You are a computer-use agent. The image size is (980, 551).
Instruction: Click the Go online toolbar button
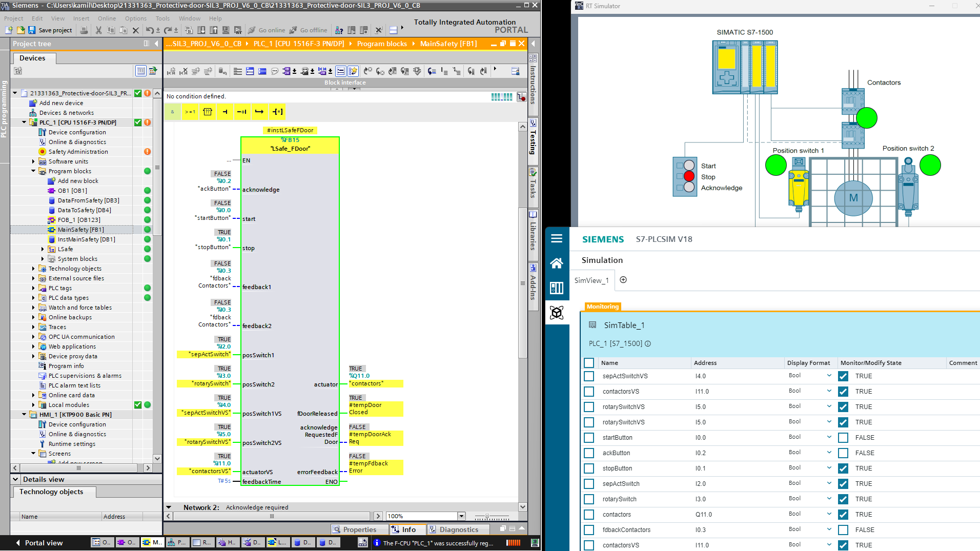pos(267,30)
